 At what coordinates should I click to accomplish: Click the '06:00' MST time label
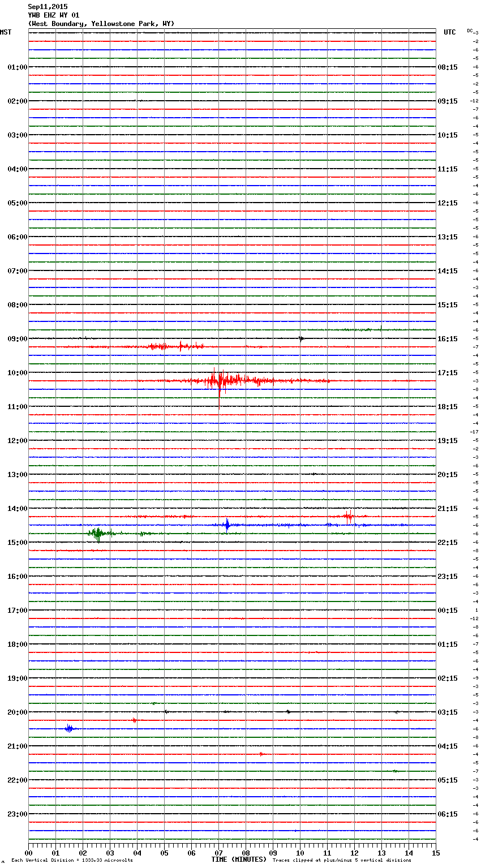coord(18,237)
